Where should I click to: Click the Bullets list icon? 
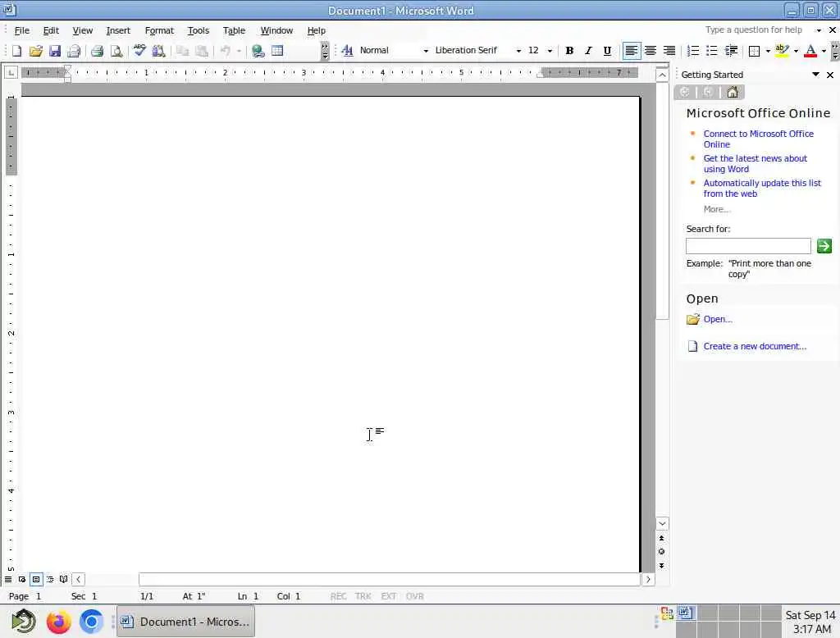711,50
